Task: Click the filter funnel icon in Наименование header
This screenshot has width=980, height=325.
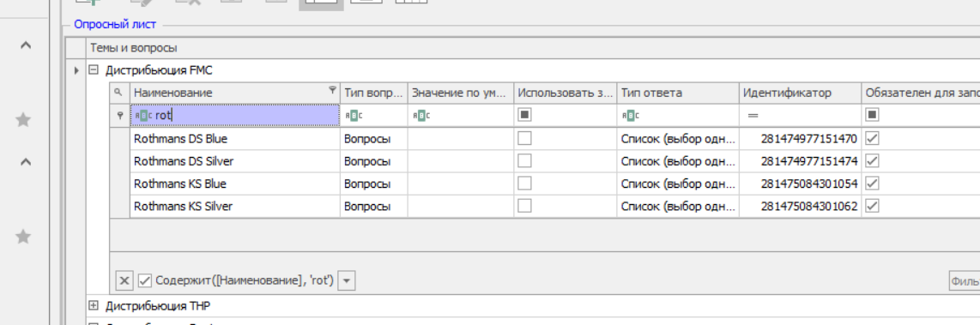Action: (x=333, y=91)
